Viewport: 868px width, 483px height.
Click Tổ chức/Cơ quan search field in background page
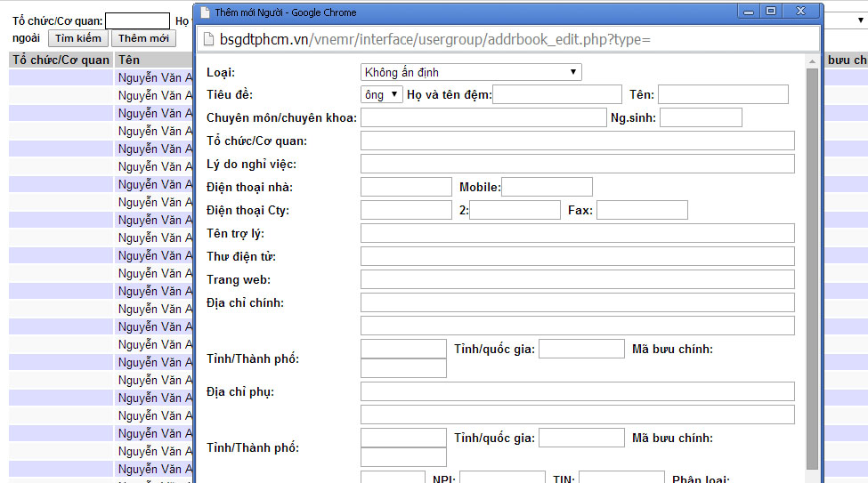click(x=137, y=21)
